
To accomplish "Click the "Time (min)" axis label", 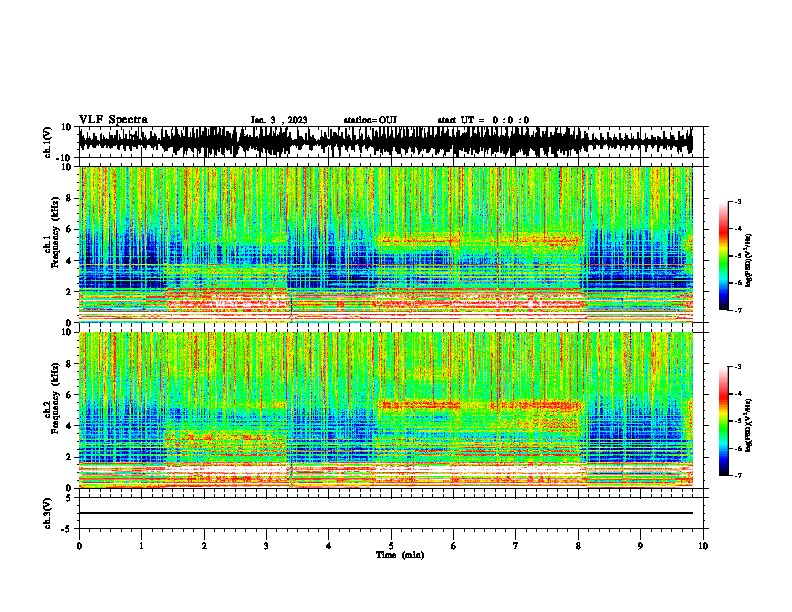I will (400, 555).
